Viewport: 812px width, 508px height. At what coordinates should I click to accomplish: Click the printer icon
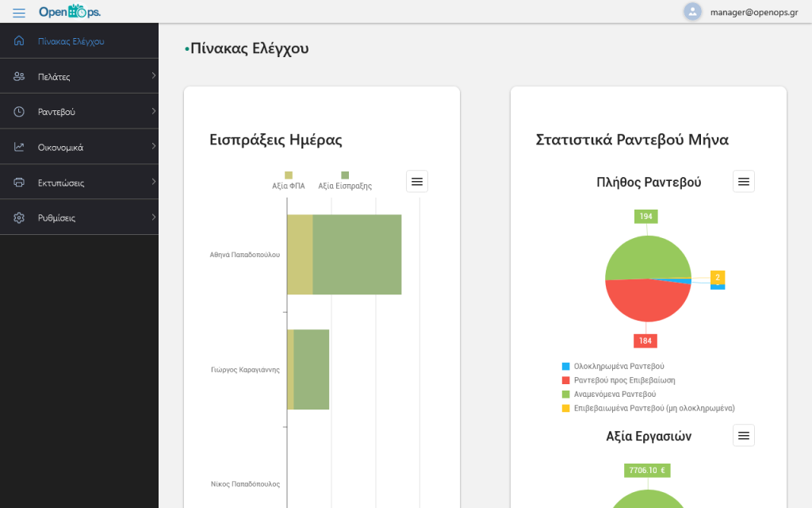click(19, 182)
